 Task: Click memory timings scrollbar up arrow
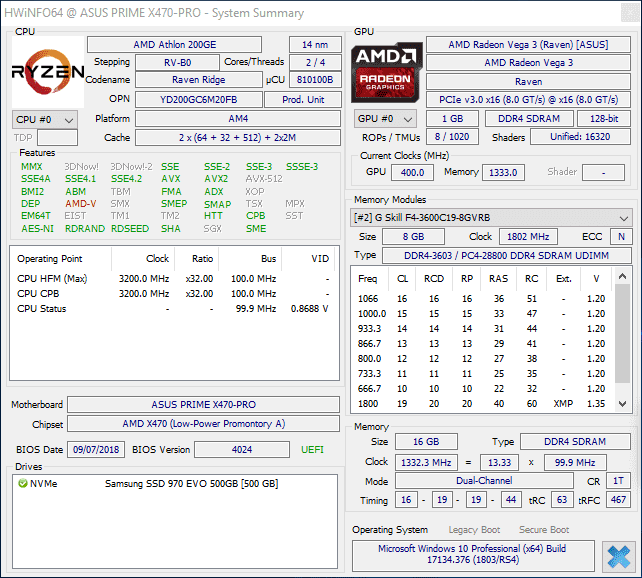[622, 276]
